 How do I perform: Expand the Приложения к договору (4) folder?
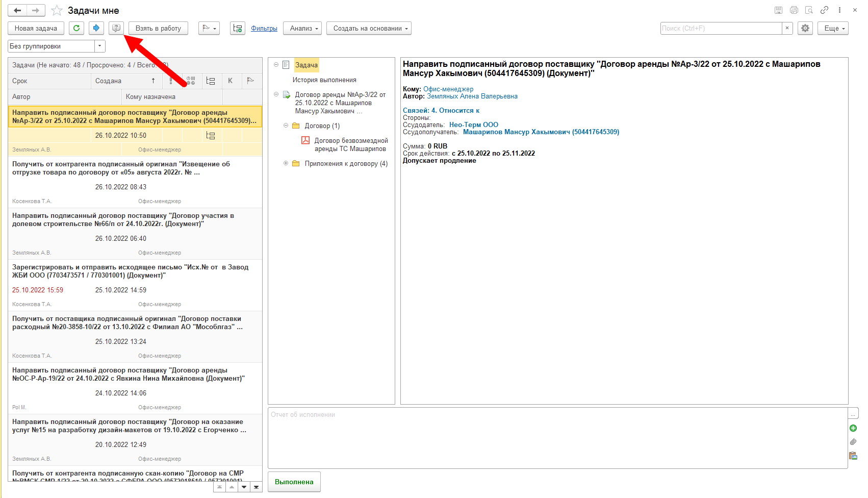[x=286, y=163]
